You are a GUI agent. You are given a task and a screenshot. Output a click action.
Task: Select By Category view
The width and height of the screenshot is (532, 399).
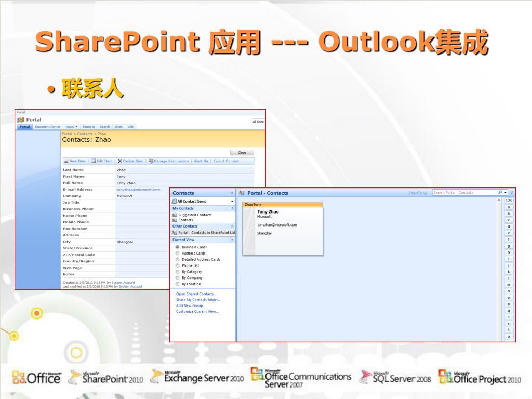coord(178,271)
